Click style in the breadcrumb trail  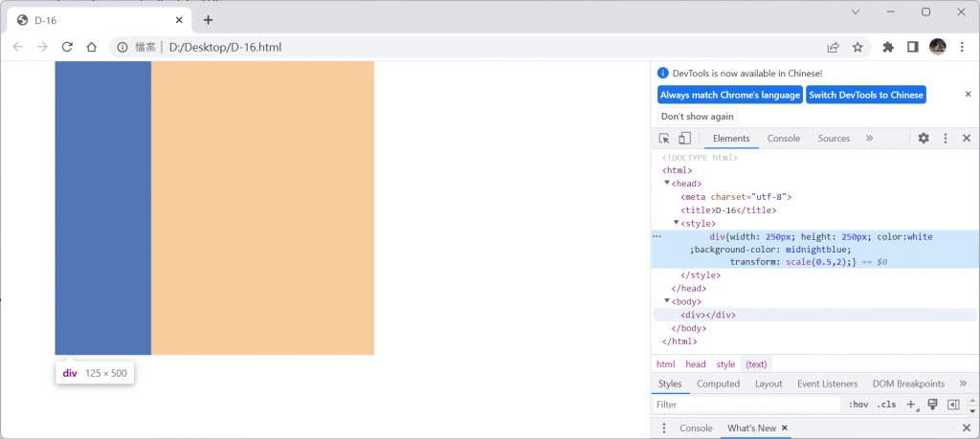point(725,364)
